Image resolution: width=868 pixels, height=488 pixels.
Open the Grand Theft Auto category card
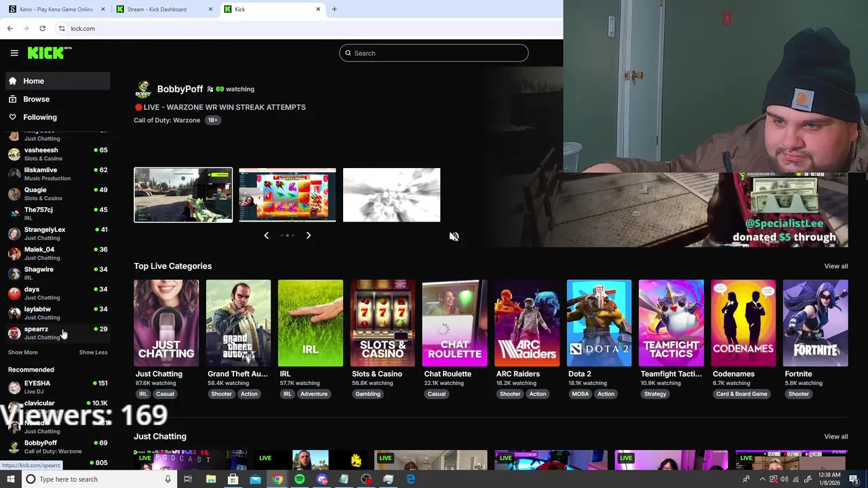click(238, 323)
